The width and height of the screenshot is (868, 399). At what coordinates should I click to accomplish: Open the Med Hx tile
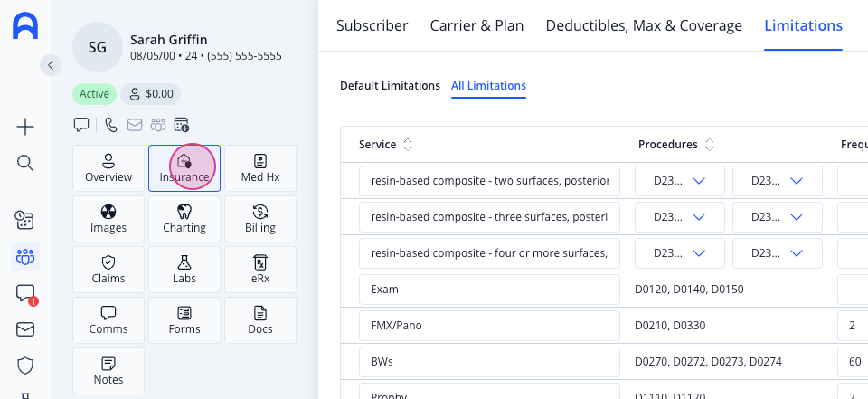click(260, 168)
